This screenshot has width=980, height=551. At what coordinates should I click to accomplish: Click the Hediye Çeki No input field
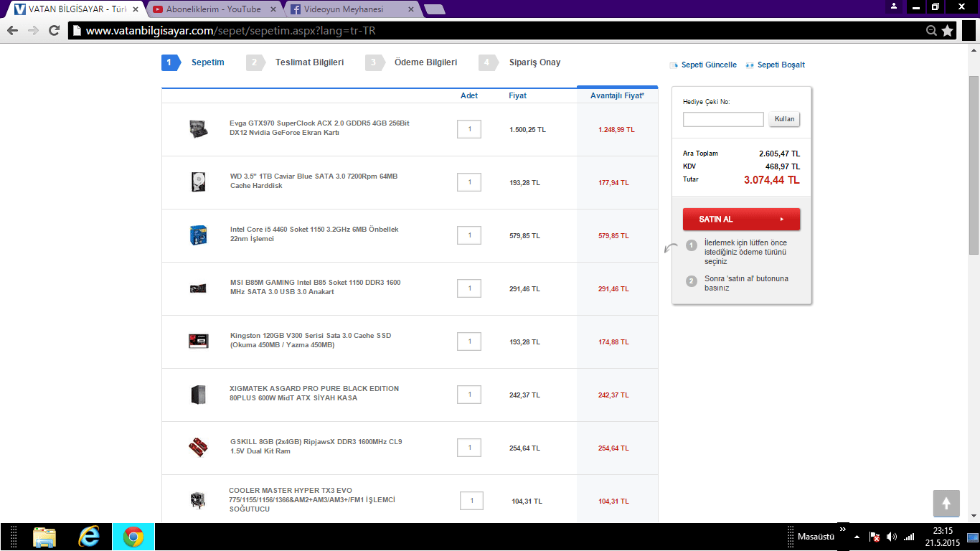pyautogui.click(x=723, y=119)
